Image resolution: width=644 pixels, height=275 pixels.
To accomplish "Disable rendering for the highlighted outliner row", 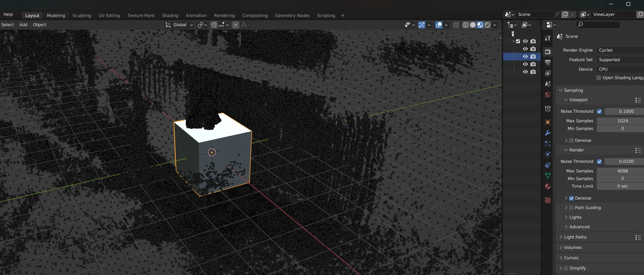I will [533, 57].
